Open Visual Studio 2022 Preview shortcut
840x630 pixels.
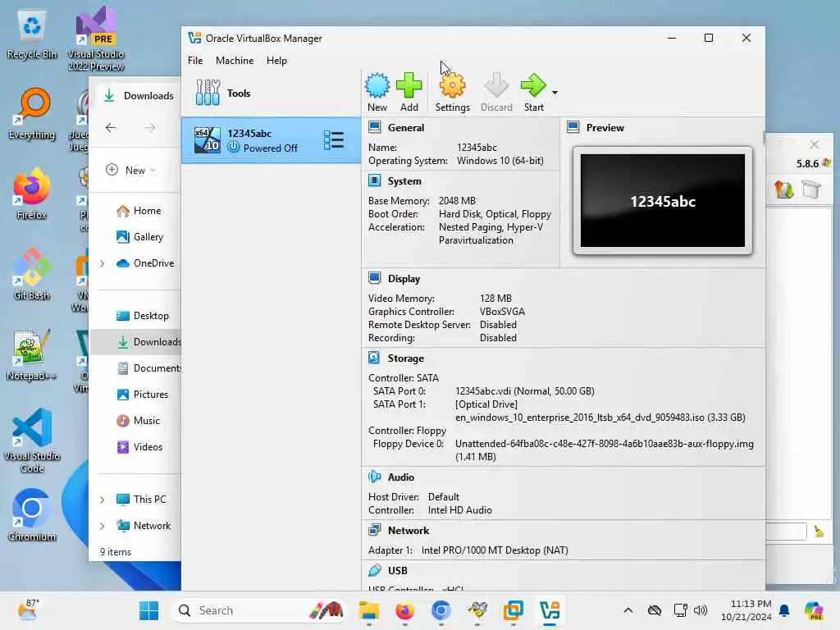pyautogui.click(x=96, y=39)
